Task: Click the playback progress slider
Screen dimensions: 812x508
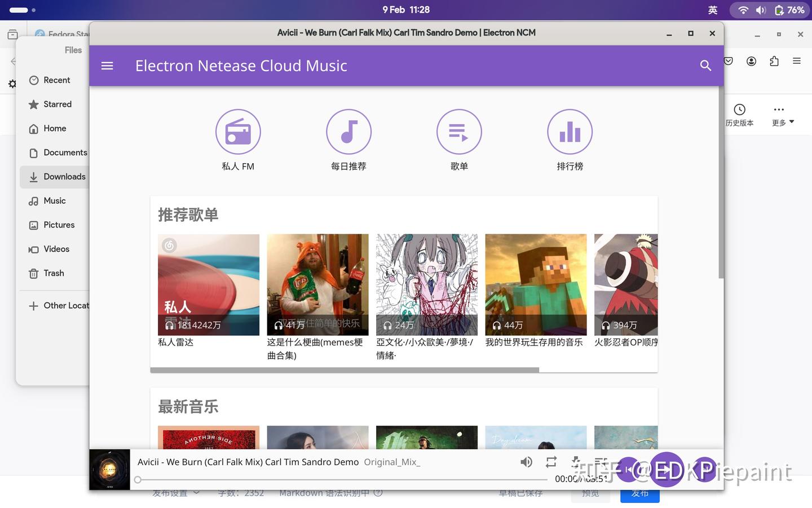Action: [342, 480]
